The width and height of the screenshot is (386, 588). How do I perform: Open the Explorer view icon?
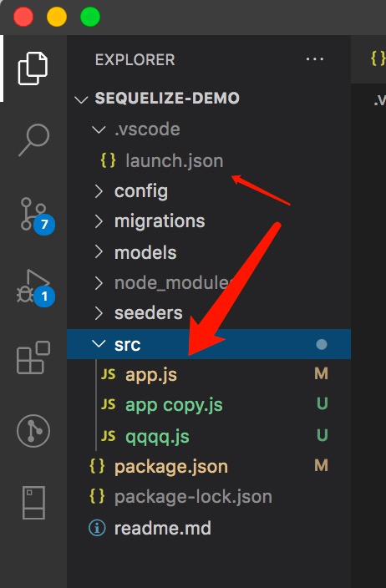click(x=33, y=68)
